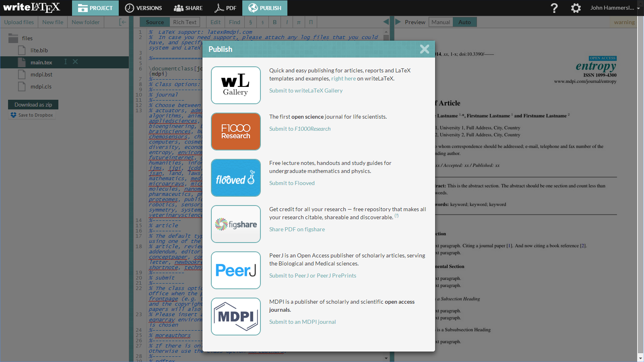Set preview mode to Auto
This screenshot has width=644, height=362.
pyautogui.click(x=464, y=22)
